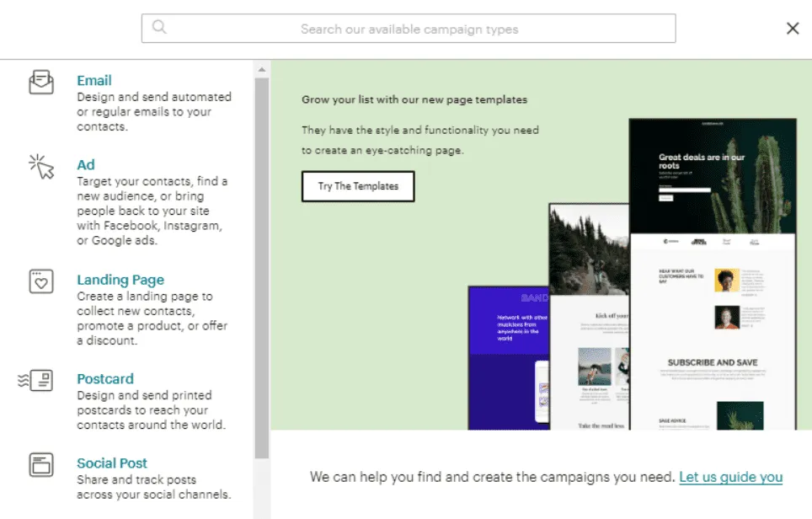Screen dimensions: 812x519
Task: Select the Postcard campaign heading
Action: [105, 379]
